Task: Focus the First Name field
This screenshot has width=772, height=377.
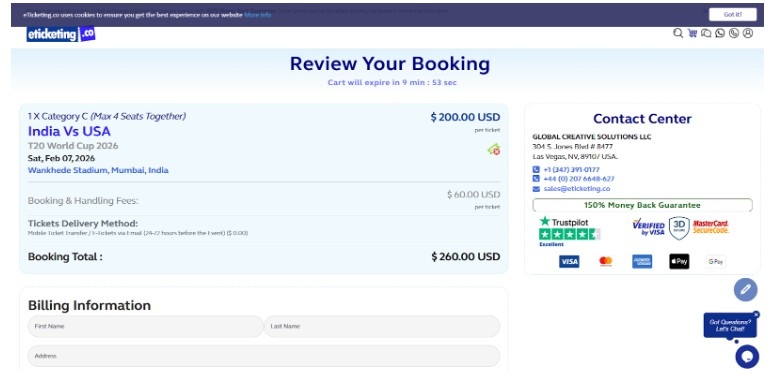Action: pyautogui.click(x=145, y=326)
